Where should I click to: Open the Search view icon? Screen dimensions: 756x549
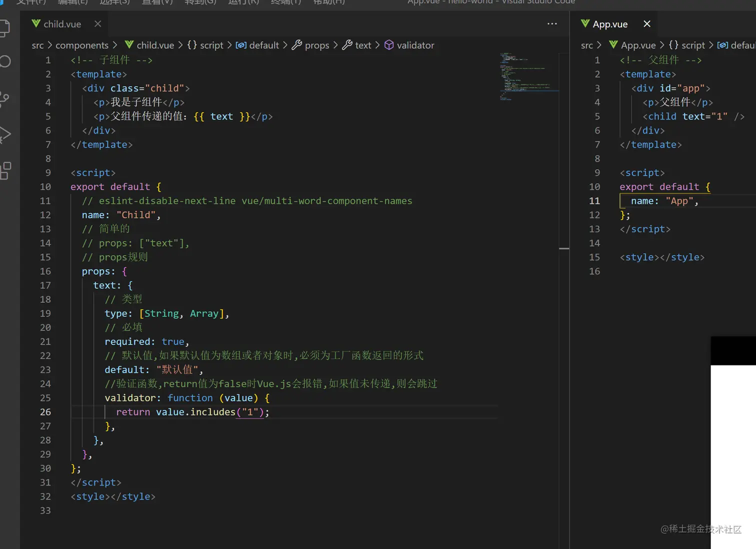pos(6,61)
